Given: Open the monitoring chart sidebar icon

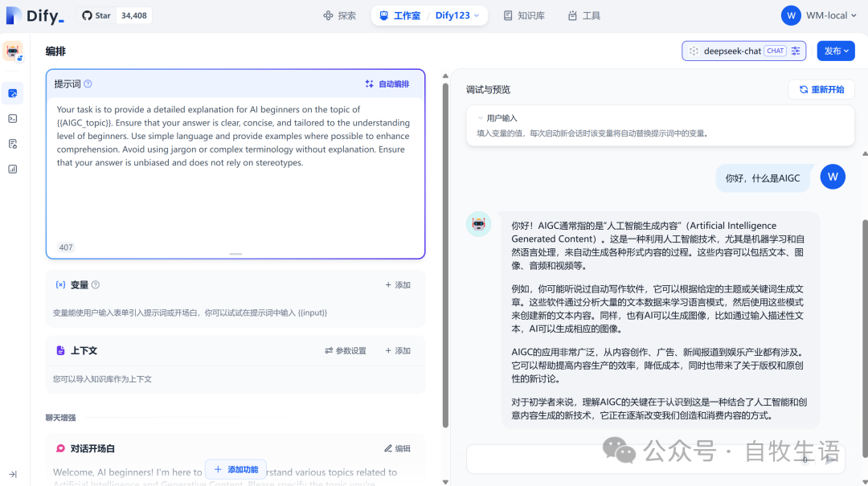Looking at the screenshot, I should point(13,169).
